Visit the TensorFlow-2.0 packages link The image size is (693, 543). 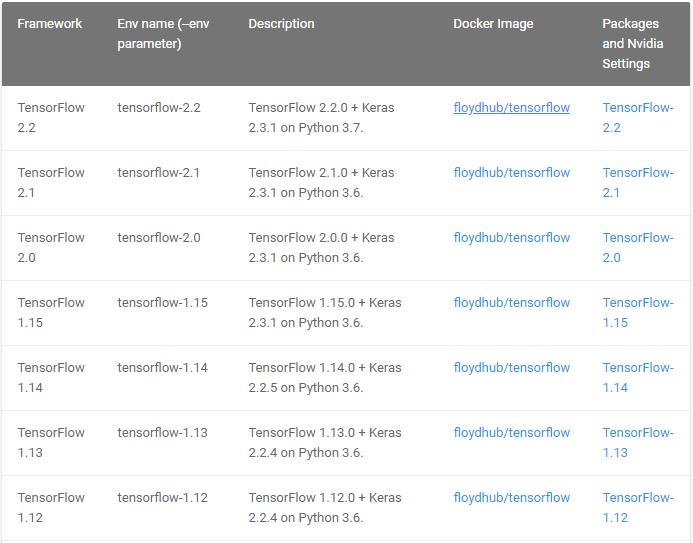pyautogui.click(x=637, y=247)
